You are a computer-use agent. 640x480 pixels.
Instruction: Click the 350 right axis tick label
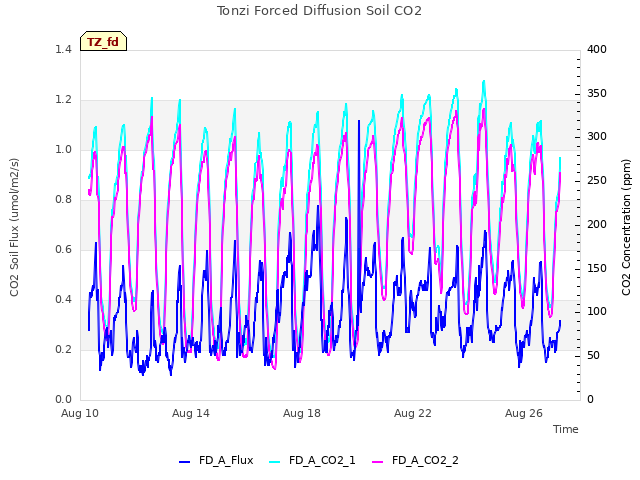click(597, 93)
